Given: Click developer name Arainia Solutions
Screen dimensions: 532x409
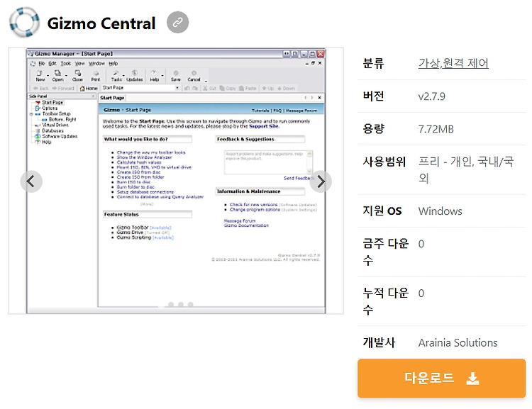Looking at the screenshot, I should tap(458, 343).
